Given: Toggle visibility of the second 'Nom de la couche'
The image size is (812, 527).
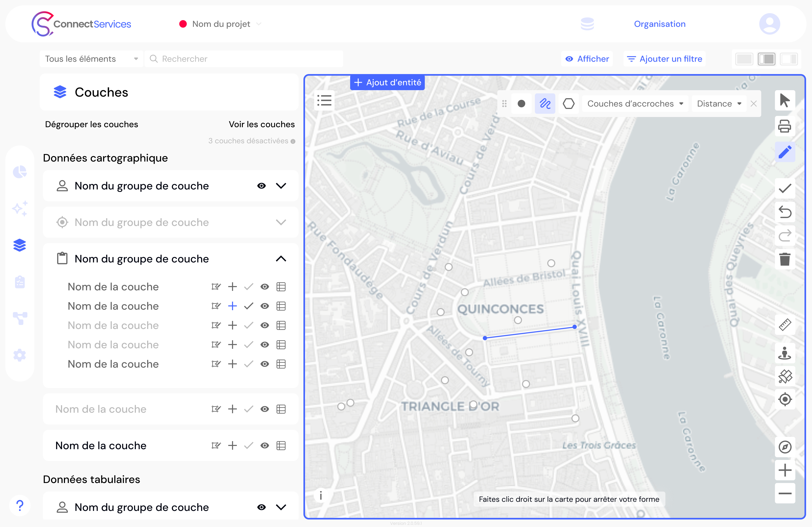Looking at the screenshot, I should [x=265, y=306].
